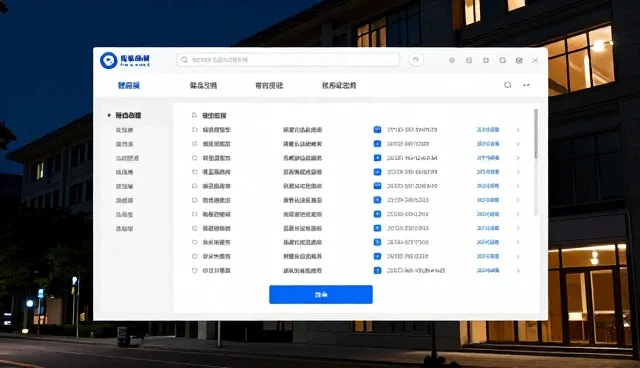
Task: Click the blue file icon in second row
Action: point(377,144)
